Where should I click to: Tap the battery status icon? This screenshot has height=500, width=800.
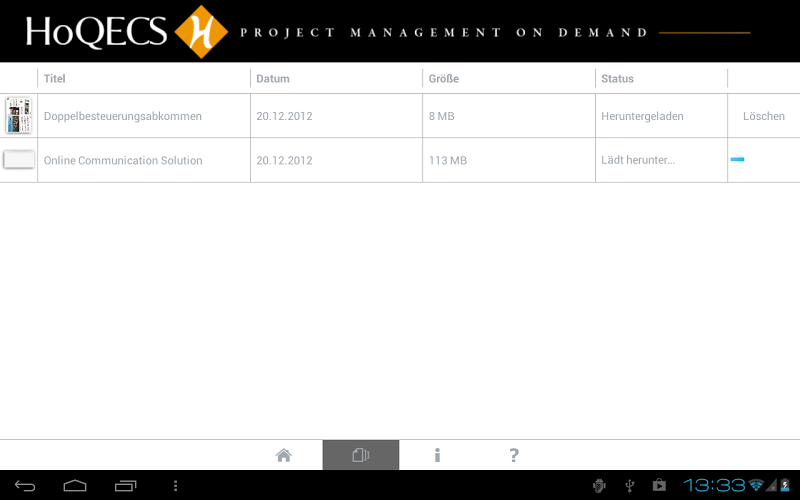coord(785,485)
